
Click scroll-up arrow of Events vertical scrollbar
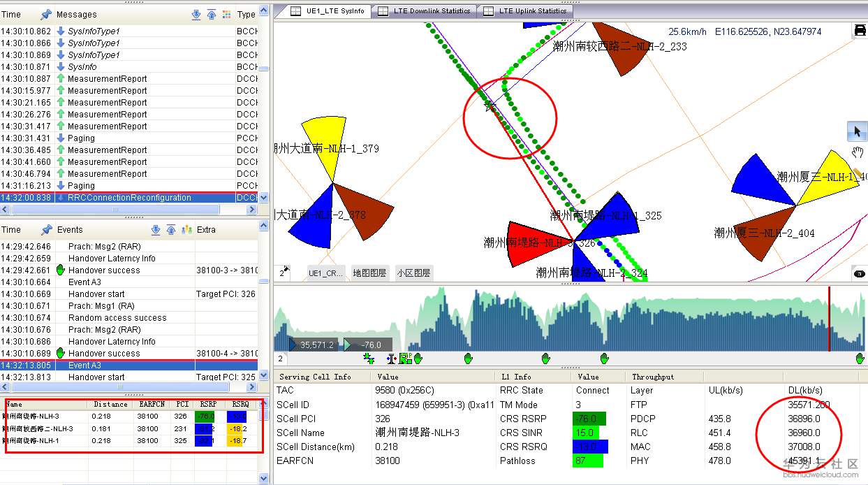click(x=263, y=226)
